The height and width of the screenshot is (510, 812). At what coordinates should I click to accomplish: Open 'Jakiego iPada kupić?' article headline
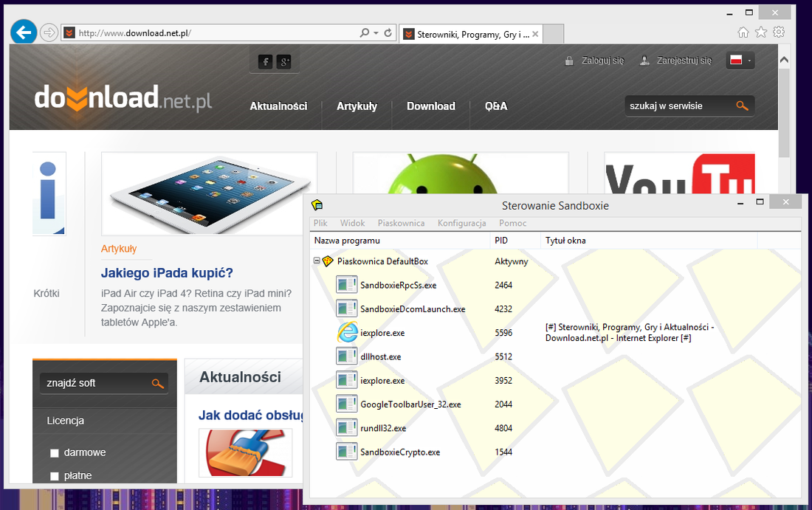pyautogui.click(x=167, y=273)
